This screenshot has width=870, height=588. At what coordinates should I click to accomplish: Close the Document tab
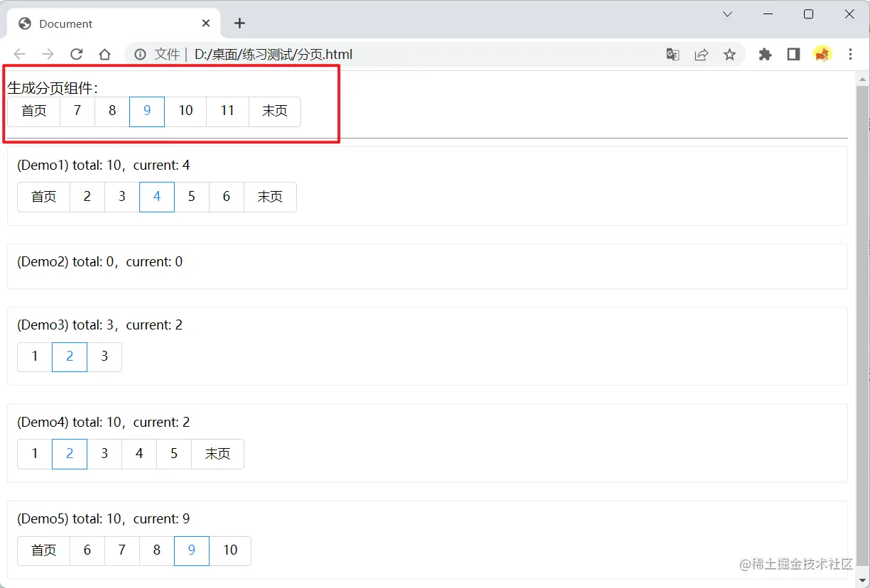(206, 23)
